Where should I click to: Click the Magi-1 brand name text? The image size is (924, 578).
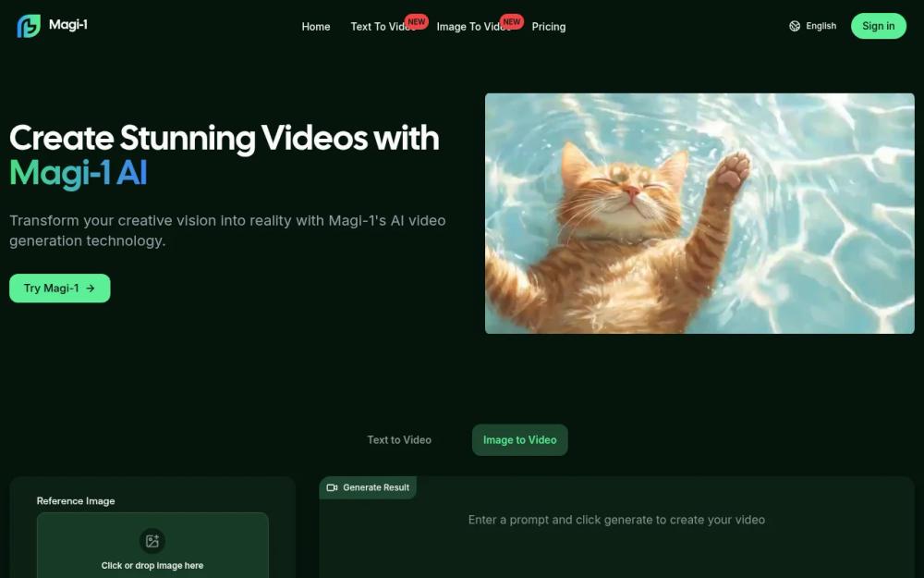pyautogui.click(x=68, y=25)
